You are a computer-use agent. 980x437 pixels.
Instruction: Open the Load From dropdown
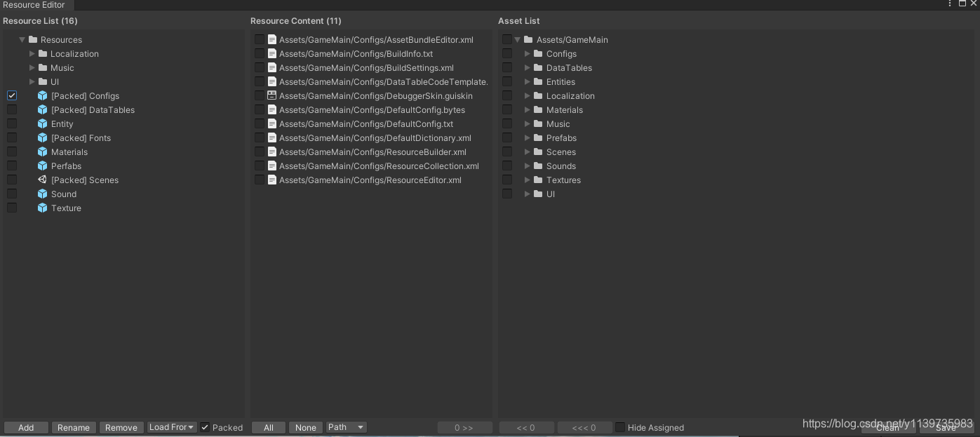[x=171, y=427]
